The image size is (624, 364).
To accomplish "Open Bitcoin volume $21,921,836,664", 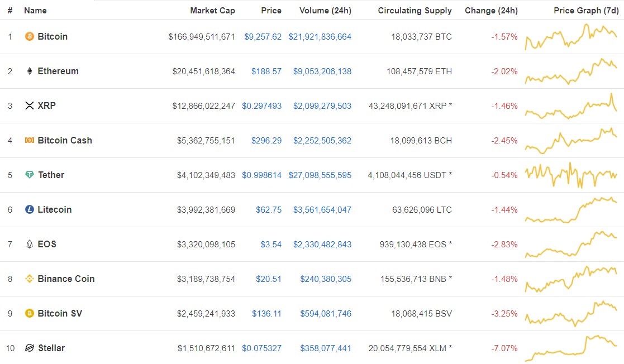I will pos(320,37).
